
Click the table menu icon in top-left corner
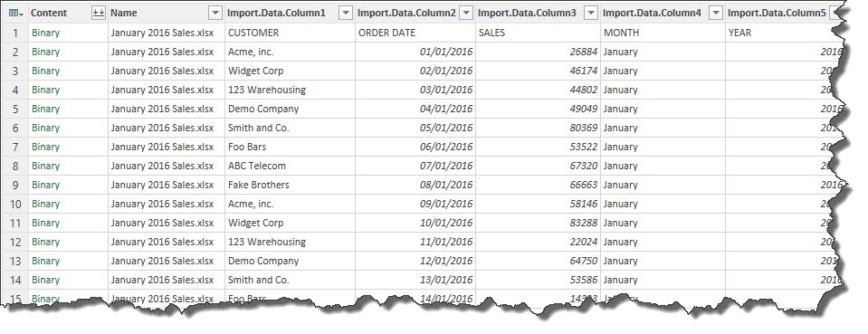(x=15, y=13)
